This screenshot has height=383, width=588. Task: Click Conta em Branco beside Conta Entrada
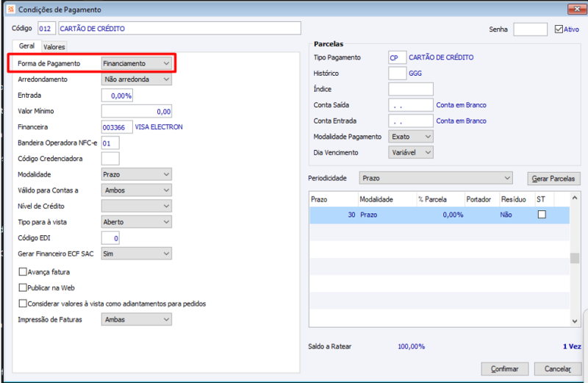(x=462, y=121)
